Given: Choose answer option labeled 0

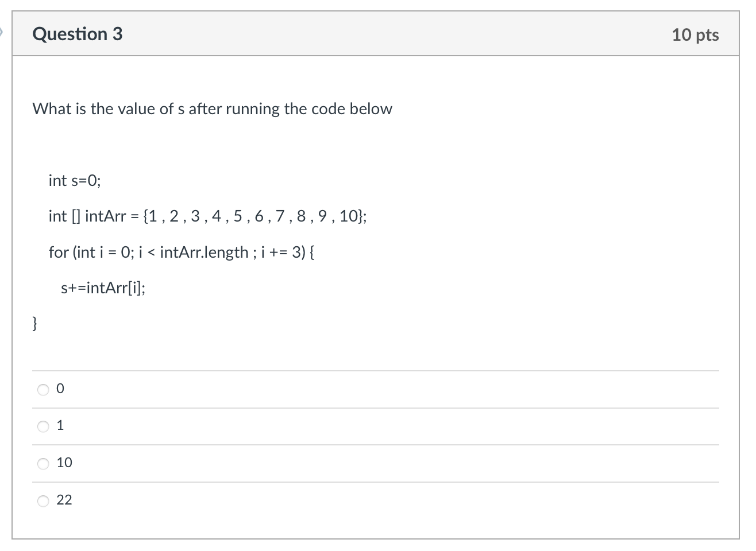Looking at the screenshot, I should tap(60, 389).
